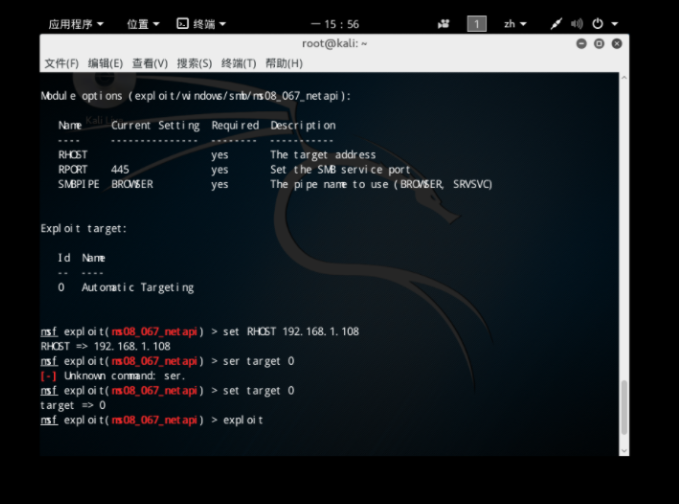Open the zh input language dropdown
This screenshot has width=679, height=504.
(x=515, y=24)
